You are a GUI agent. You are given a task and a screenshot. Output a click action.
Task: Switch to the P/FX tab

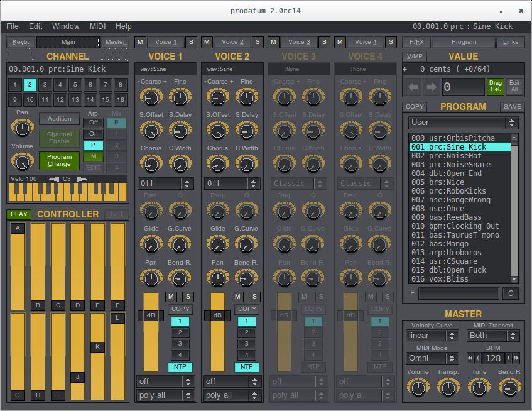(x=415, y=42)
